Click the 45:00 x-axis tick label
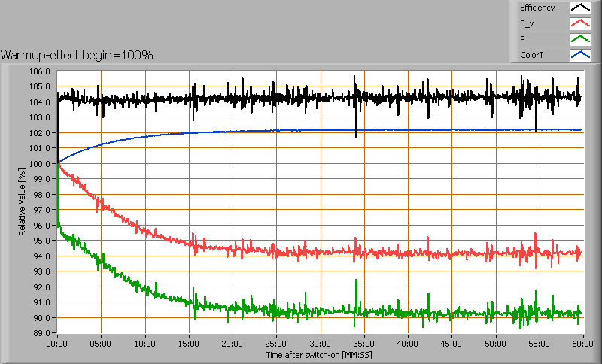This screenshot has width=602, height=364. (451, 344)
